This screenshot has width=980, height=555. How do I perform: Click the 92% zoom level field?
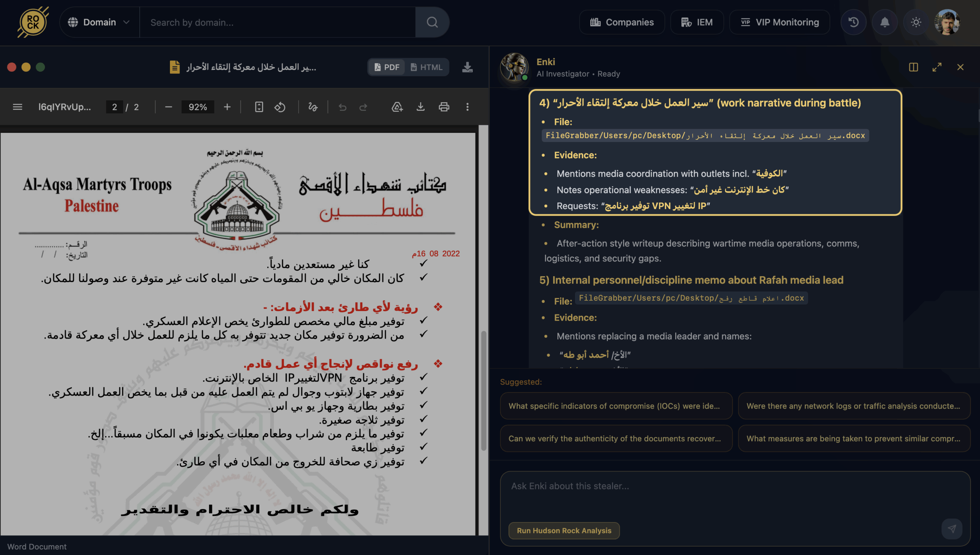coord(198,107)
